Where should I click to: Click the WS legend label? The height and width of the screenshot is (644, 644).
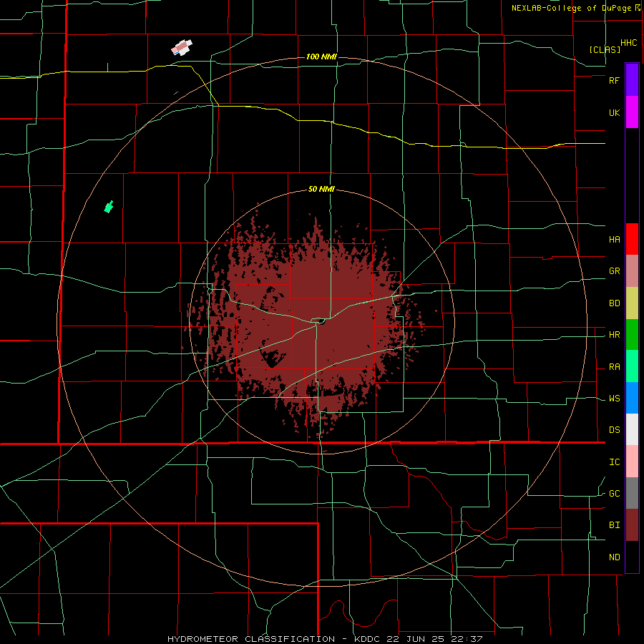614,399
